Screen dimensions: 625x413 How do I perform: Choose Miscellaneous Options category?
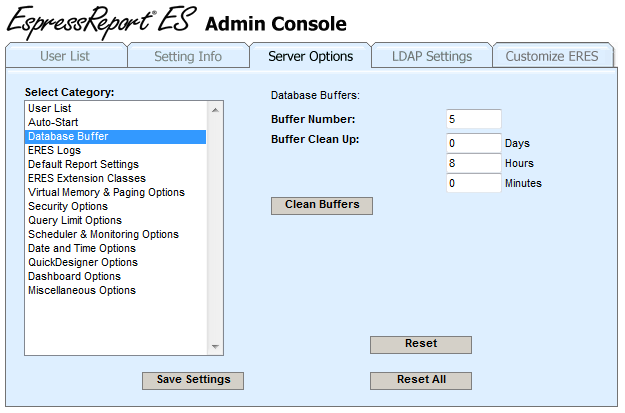click(116, 290)
